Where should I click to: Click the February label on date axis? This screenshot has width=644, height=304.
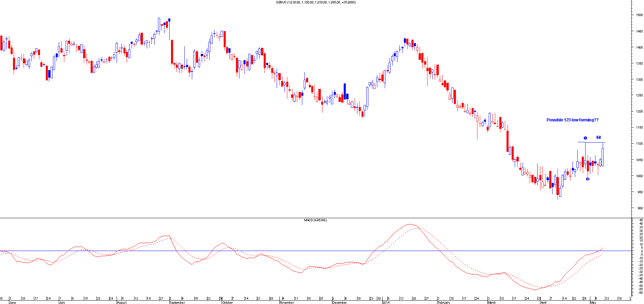click(444, 302)
